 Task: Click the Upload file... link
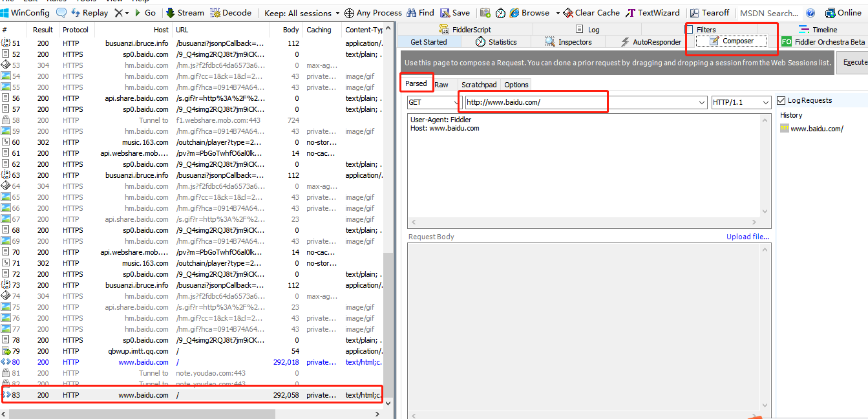click(748, 237)
